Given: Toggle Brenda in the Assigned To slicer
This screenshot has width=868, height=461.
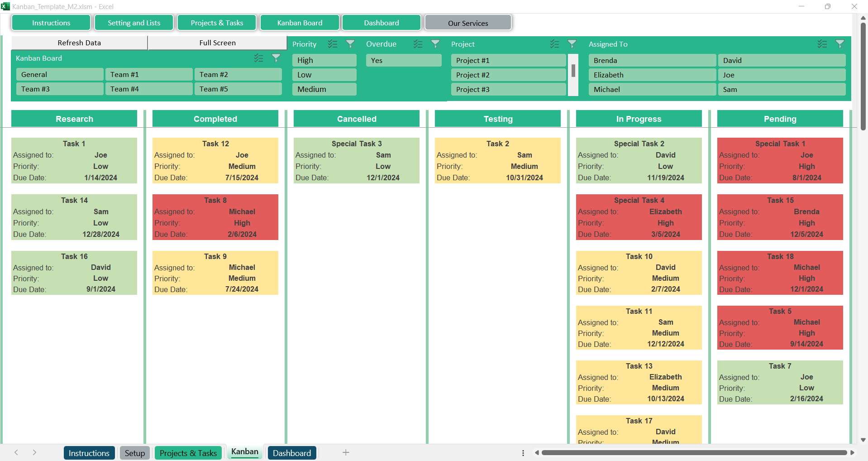Looking at the screenshot, I should [x=652, y=60].
